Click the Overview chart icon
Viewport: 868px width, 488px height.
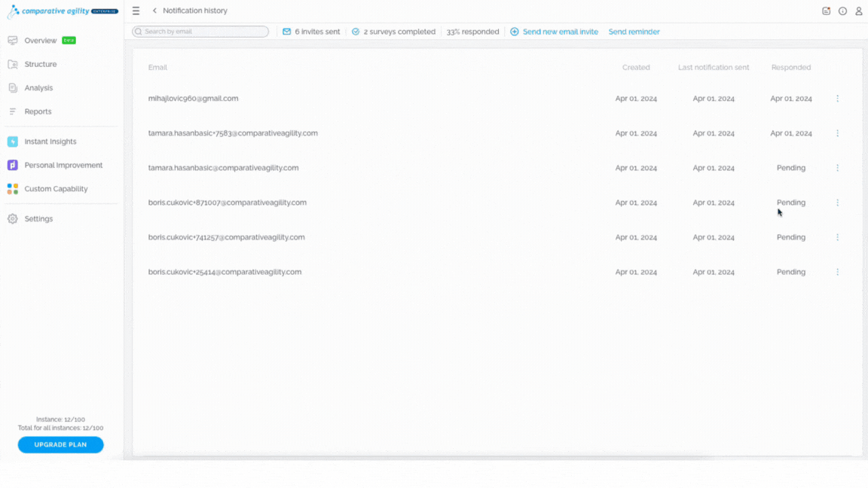(13, 41)
